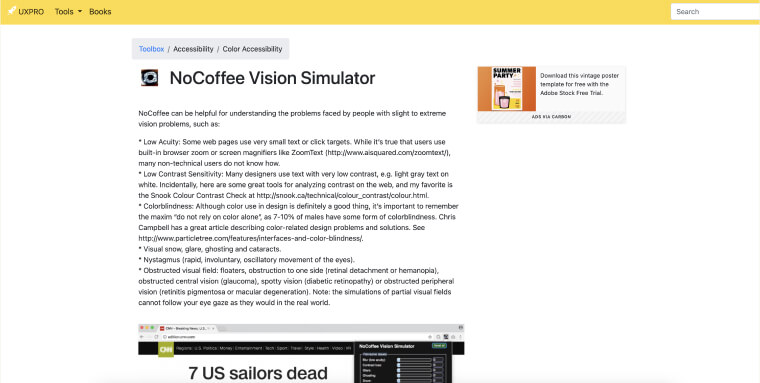The height and width of the screenshot is (383, 760).
Task: Click the particletree.com URL text
Action: point(251,238)
